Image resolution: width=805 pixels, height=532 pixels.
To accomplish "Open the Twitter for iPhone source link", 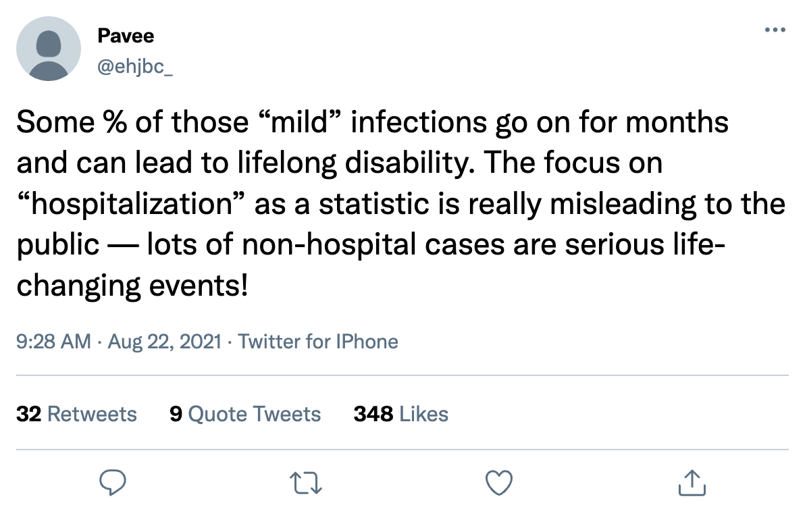I will click(x=318, y=342).
